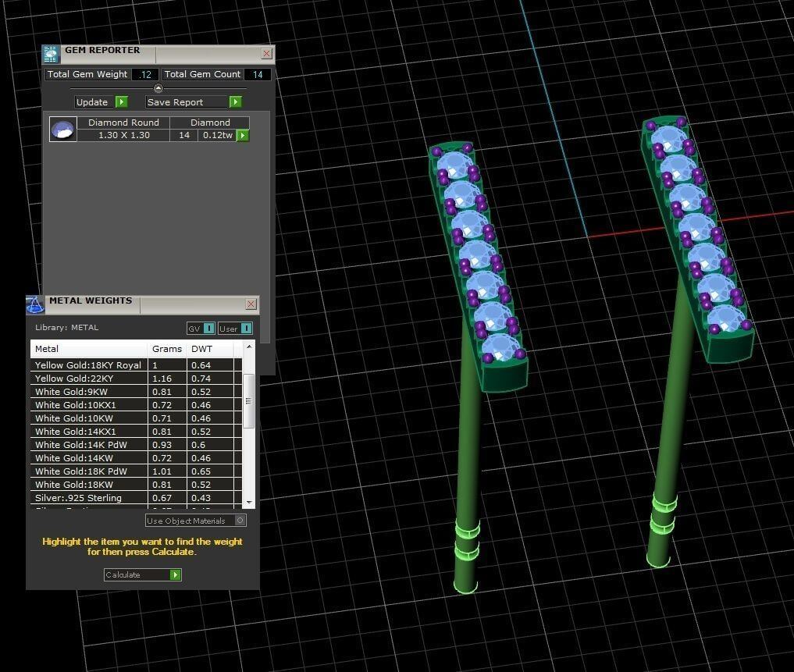Close the Gem Reporter panel
Screen dimensions: 794x672
tap(266, 54)
